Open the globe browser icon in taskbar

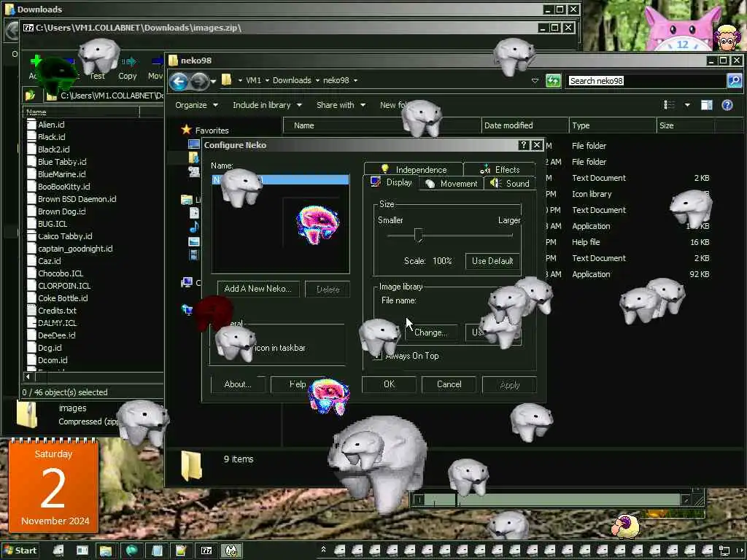pyautogui.click(x=131, y=551)
